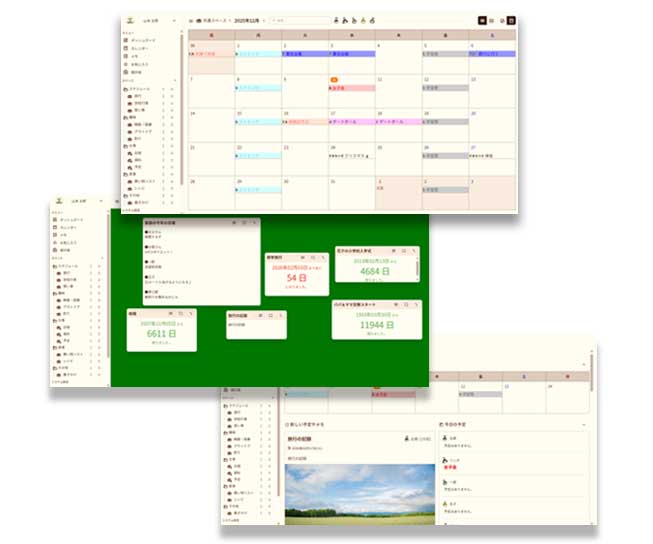Select the 6611 日 countdown card

[x=157, y=332]
